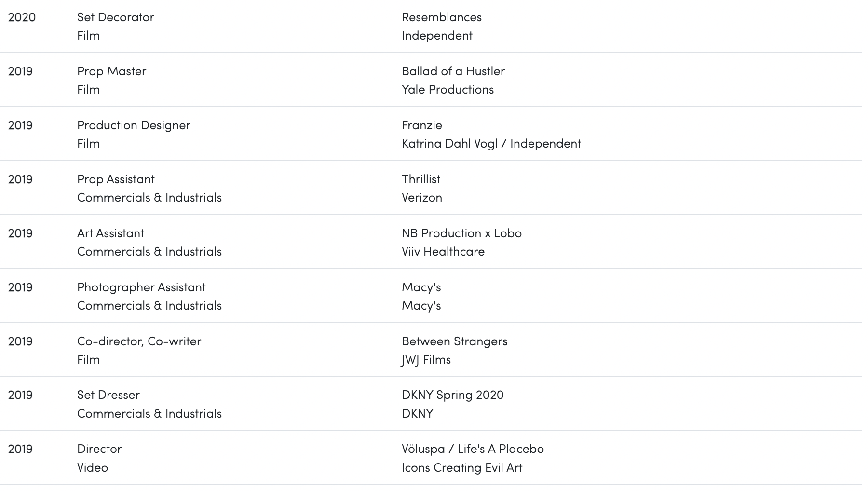
Task: Select the Co-director, Co-writer role
Action: pos(139,341)
